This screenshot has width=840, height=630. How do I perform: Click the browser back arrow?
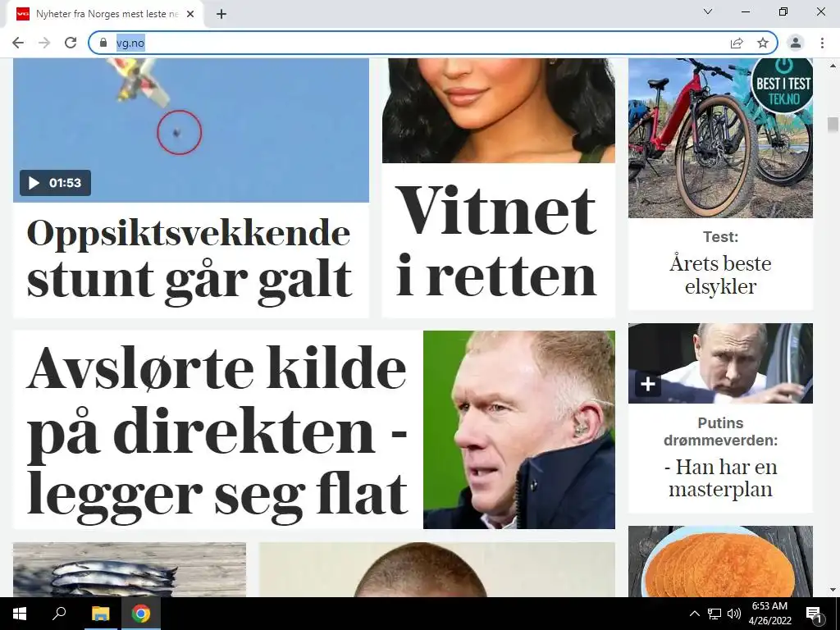click(x=18, y=43)
